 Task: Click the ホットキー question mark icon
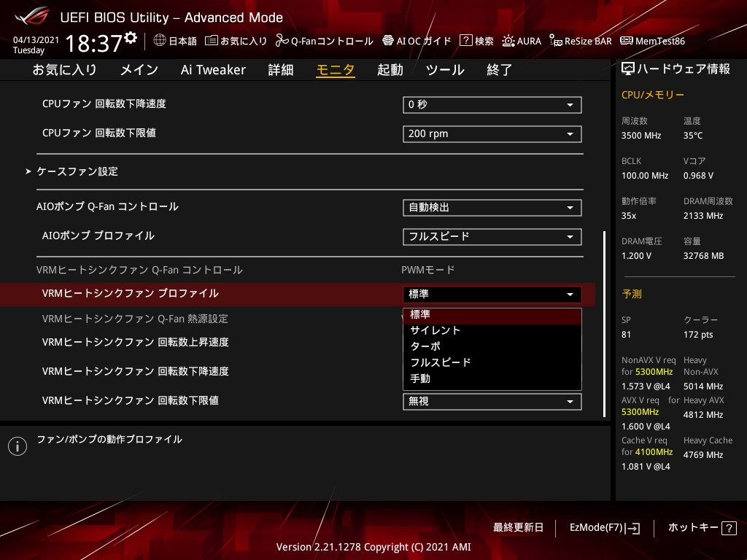729,528
